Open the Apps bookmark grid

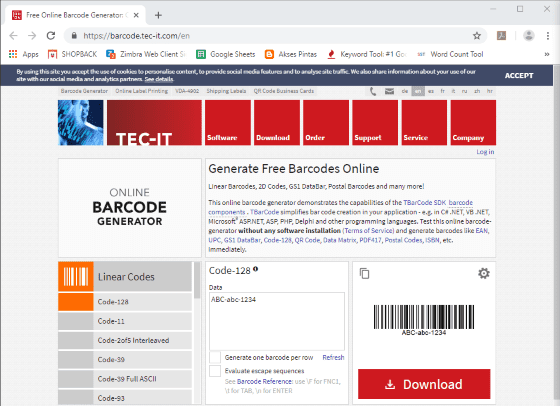point(23,54)
